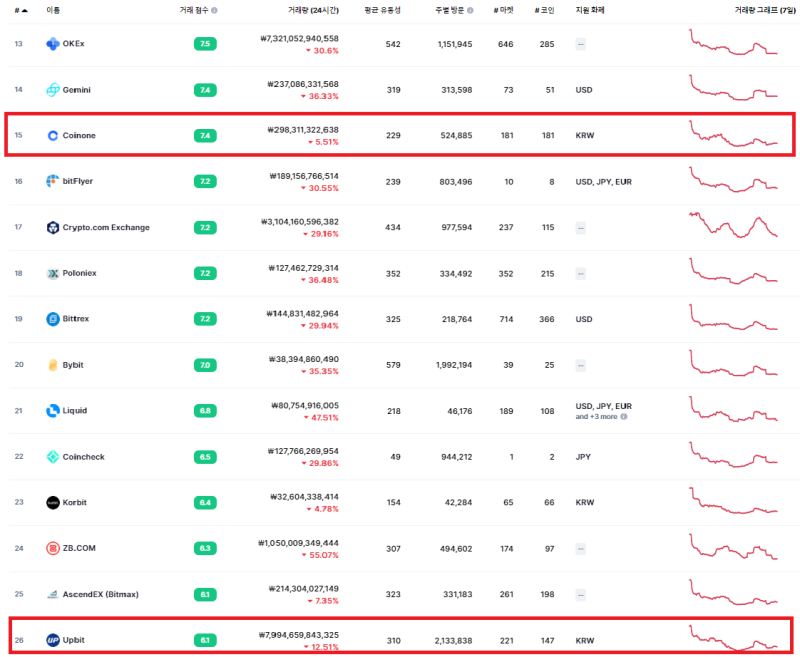Screen dimensions: 800x657
Task: Click the Crypto.com Exchange logo icon
Action: tap(53, 228)
